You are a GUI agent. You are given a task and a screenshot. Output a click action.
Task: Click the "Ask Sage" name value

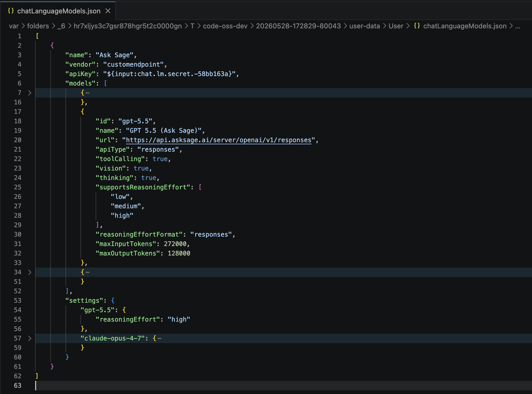click(x=115, y=55)
